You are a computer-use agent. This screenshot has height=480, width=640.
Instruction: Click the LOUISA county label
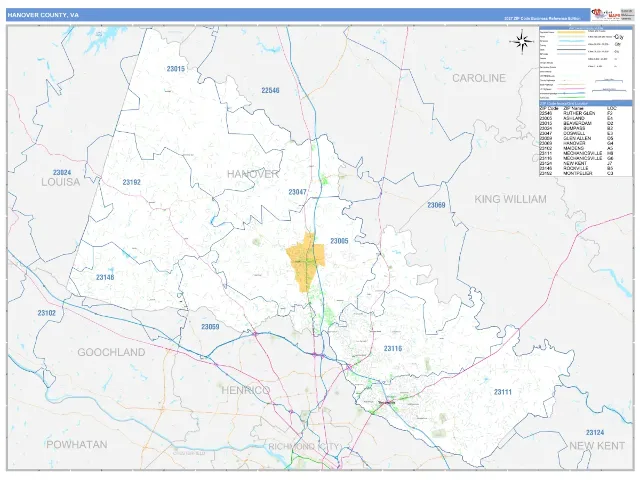point(60,182)
